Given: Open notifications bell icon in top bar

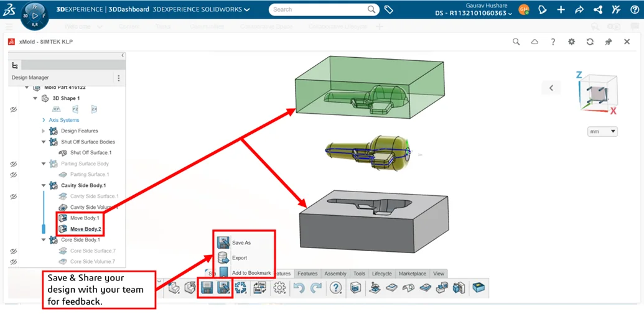Looking at the screenshot, I should (543, 9).
